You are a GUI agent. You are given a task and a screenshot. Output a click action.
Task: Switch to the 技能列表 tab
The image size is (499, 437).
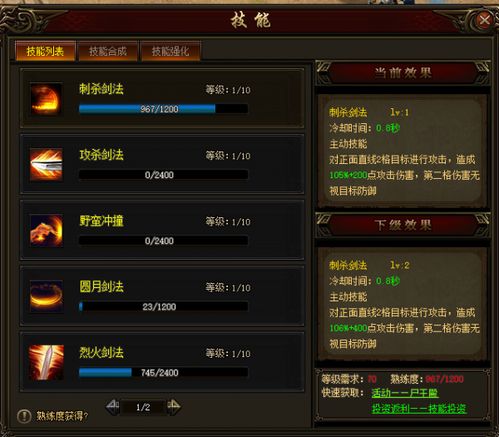coord(45,51)
